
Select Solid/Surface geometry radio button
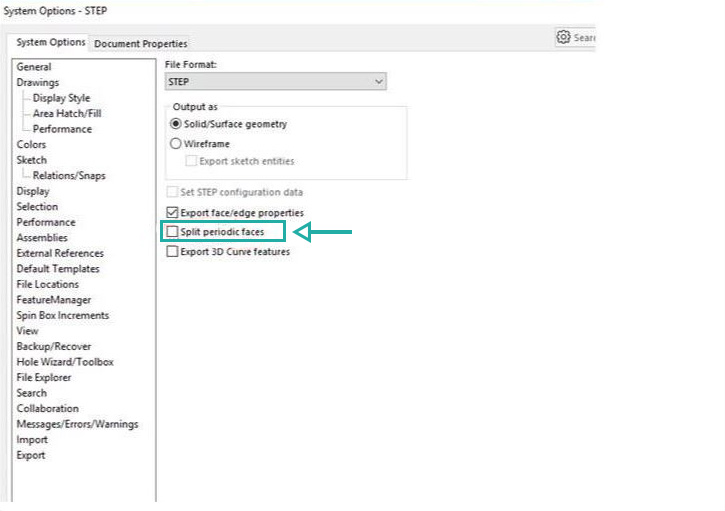tap(176, 124)
